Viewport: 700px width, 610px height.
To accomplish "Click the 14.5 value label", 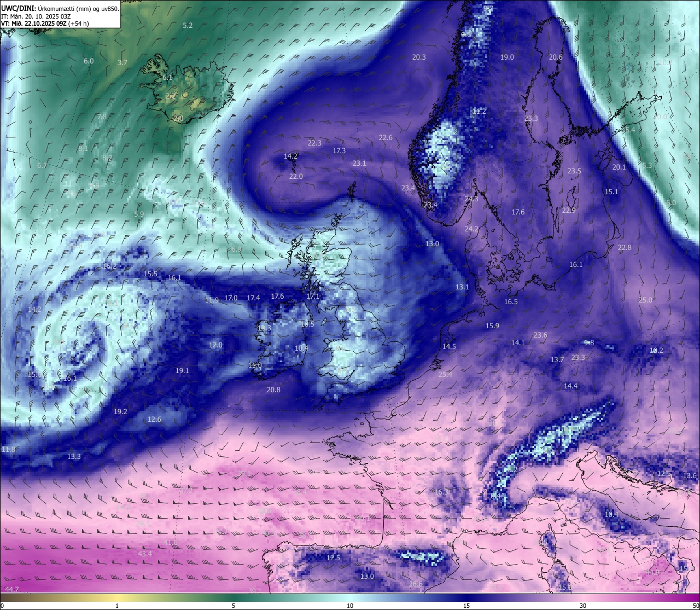I will (x=449, y=347).
